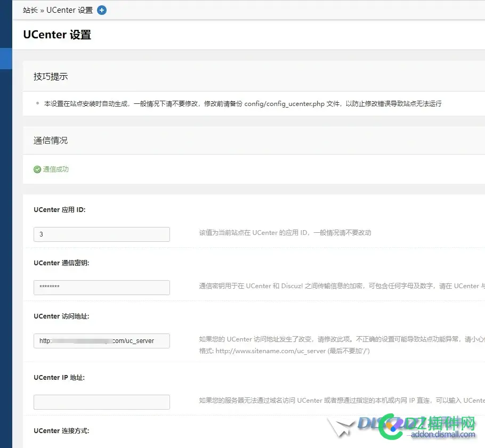Click the green check icon next to 通信成功

coord(37,169)
